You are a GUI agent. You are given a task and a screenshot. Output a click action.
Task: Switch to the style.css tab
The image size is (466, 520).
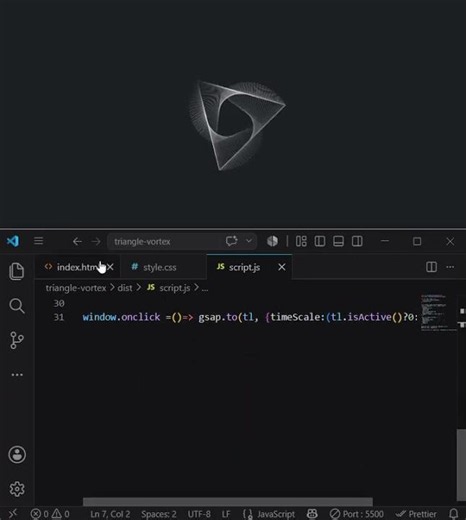coord(163,267)
